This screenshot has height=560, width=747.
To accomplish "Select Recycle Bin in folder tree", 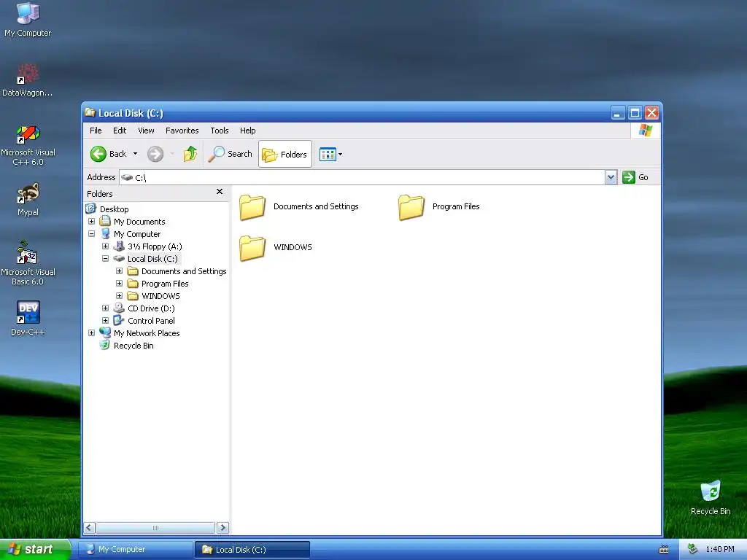I will (133, 345).
